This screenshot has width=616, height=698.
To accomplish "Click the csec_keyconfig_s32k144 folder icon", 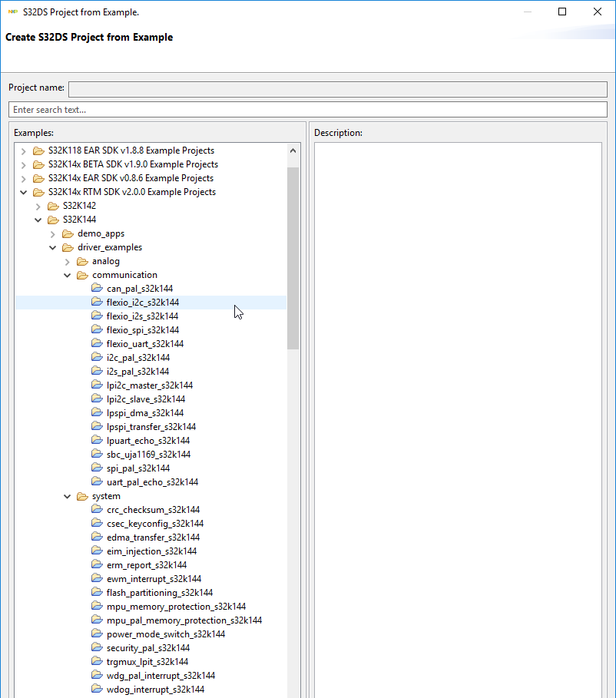I will point(97,523).
